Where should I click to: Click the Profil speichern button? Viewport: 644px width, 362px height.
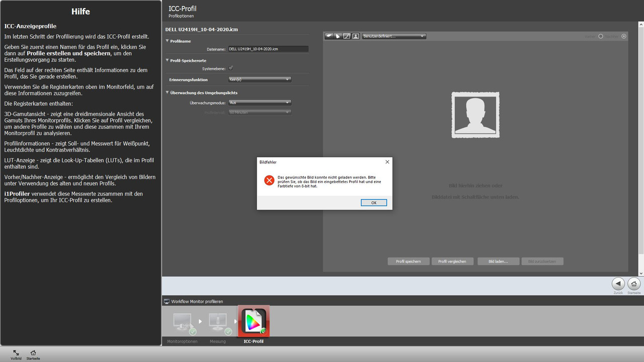[x=409, y=261]
